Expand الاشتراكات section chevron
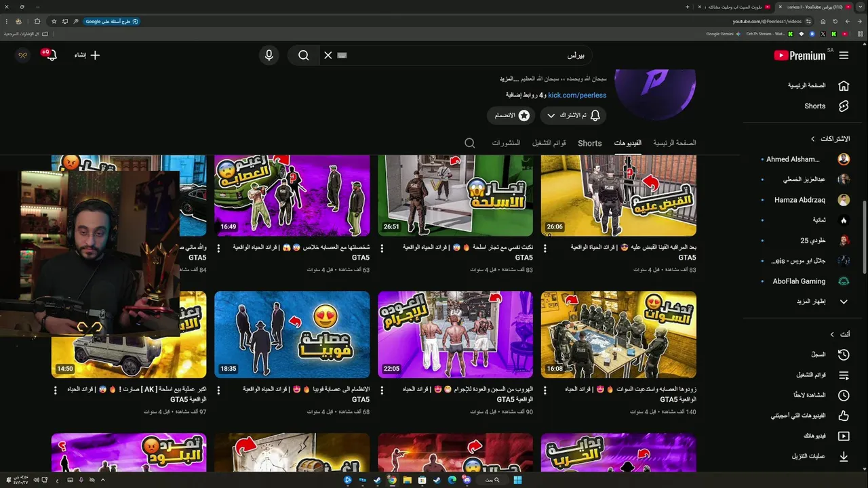The image size is (868, 488). (x=813, y=139)
